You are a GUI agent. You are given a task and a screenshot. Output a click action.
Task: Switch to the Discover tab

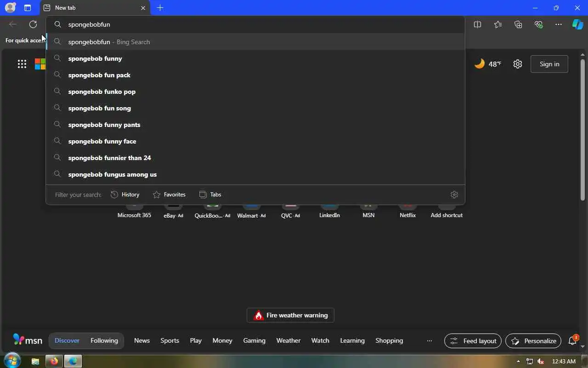pyautogui.click(x=67, y=340)
